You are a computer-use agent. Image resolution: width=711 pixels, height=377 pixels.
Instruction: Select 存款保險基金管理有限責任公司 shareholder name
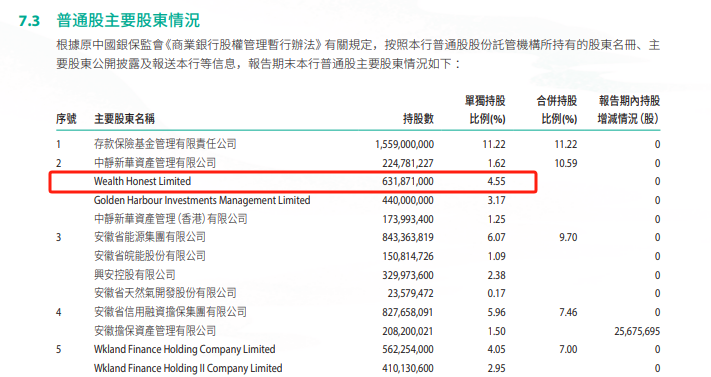[165, 144]
